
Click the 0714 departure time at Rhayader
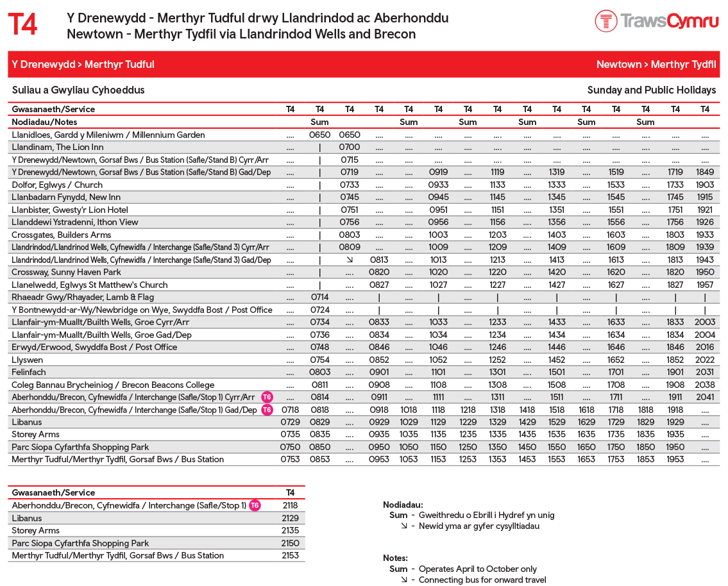pos(319,297)
